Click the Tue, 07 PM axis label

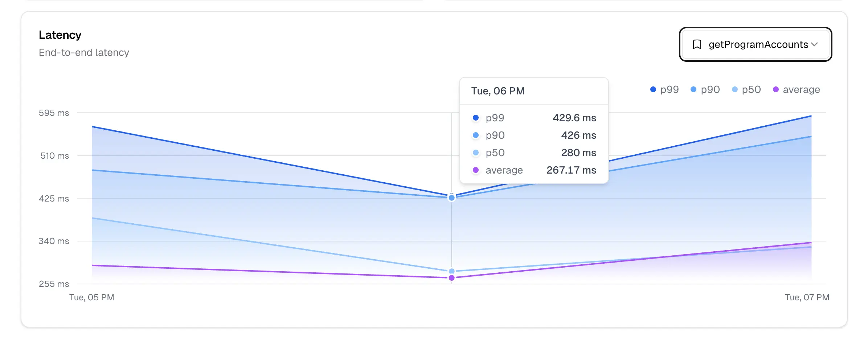pyautogui.click(x=807, y=297)
